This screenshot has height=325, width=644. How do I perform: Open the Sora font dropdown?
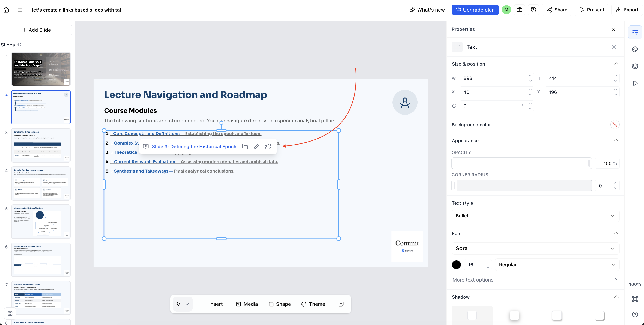[535, 248]
